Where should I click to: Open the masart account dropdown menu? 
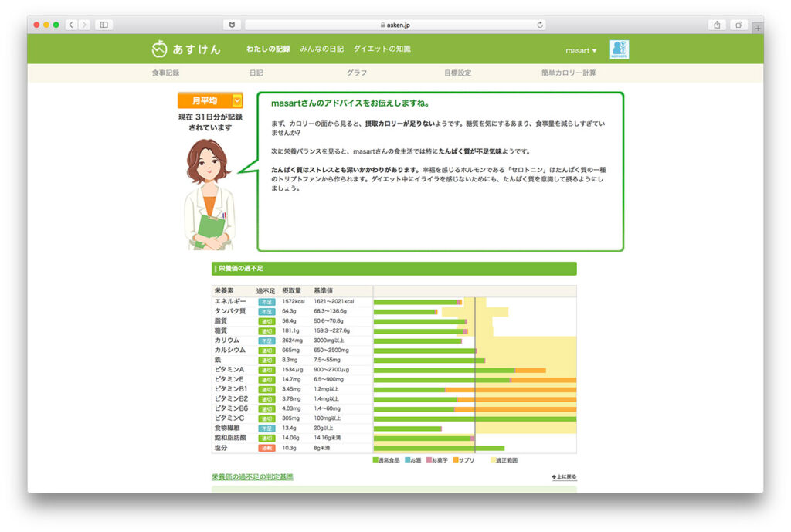click(x=581, y=50)
